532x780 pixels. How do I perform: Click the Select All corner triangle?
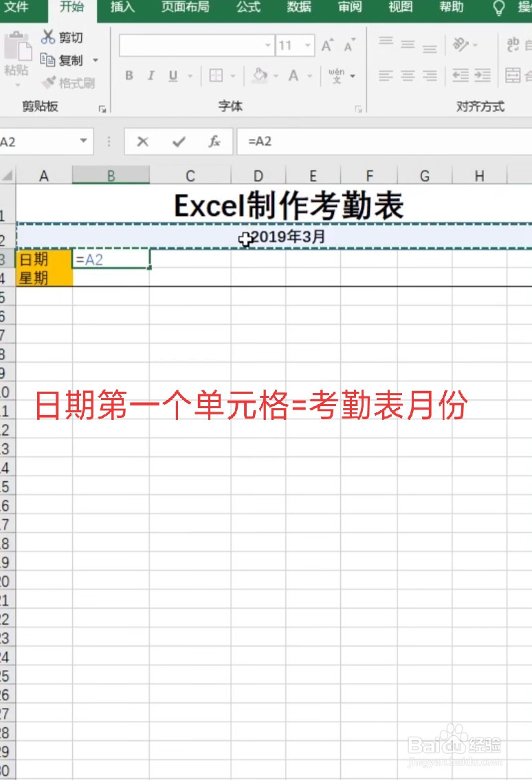coord(8,176)
